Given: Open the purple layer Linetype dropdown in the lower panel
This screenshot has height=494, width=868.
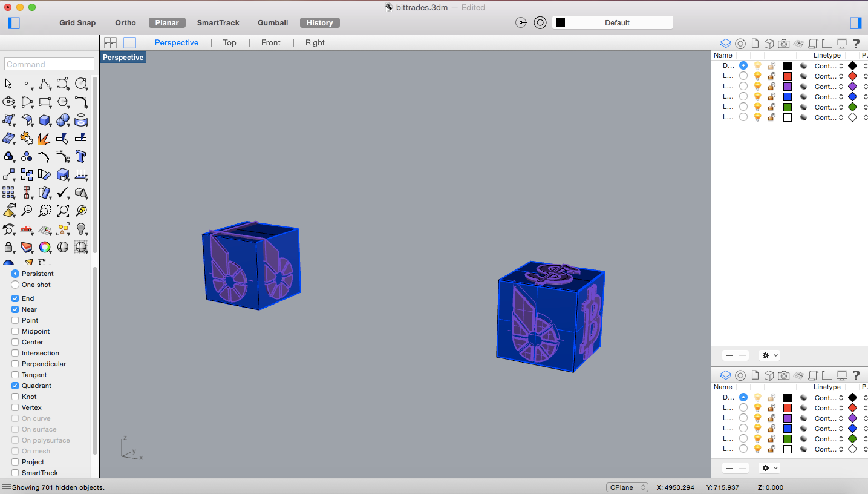Looking at the screenshot, I should [829, 418].
